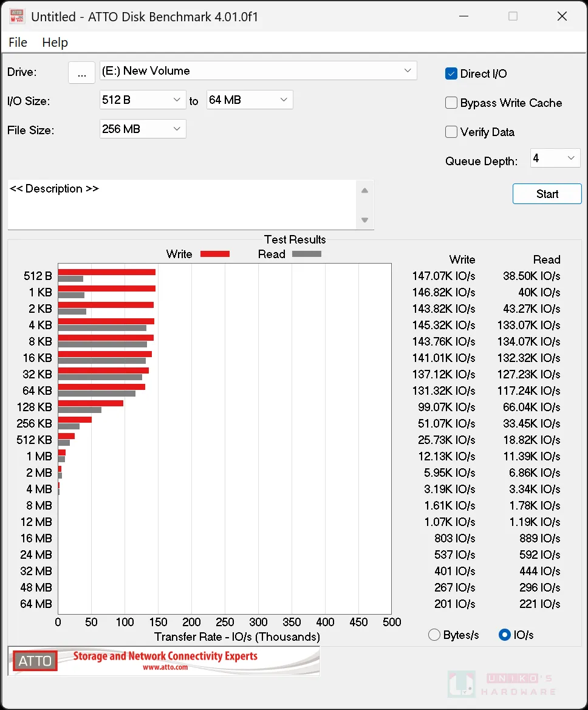This screenshot has width=588, height=710.
Task: Click the Read value "134.07K IO/s"
Action: click(x=528, y=341)
